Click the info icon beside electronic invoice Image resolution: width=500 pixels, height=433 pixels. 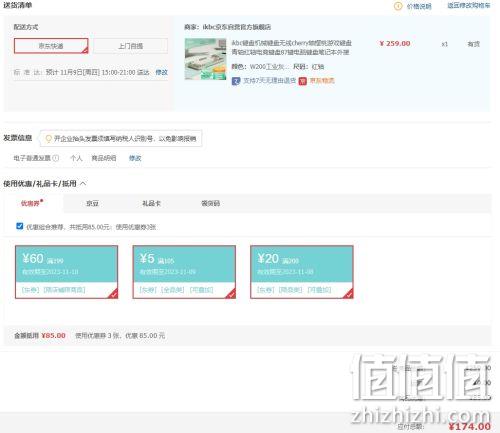pos(56,158)
